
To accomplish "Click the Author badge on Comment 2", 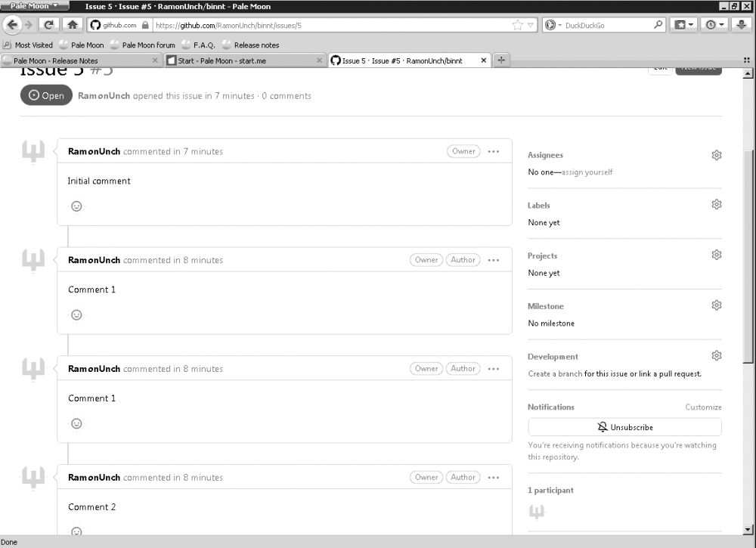I will [x=463, y=477].
